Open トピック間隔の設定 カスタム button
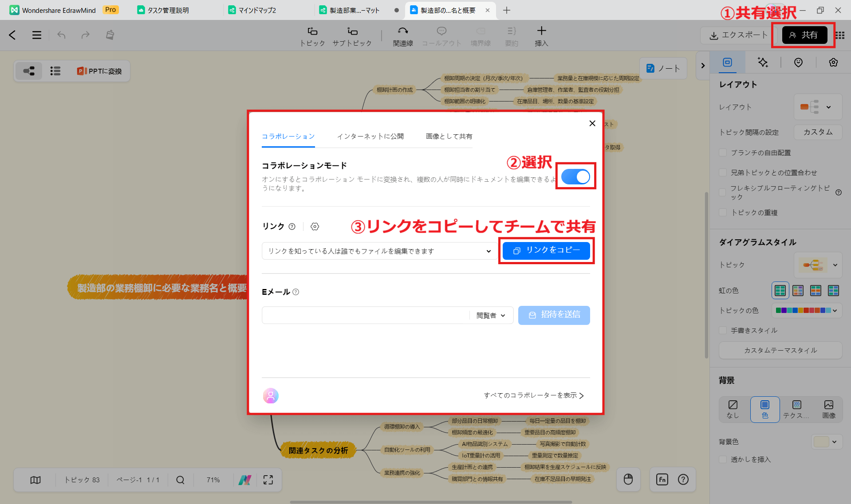This screenshot has width=851, height=504. click(818, 132)
